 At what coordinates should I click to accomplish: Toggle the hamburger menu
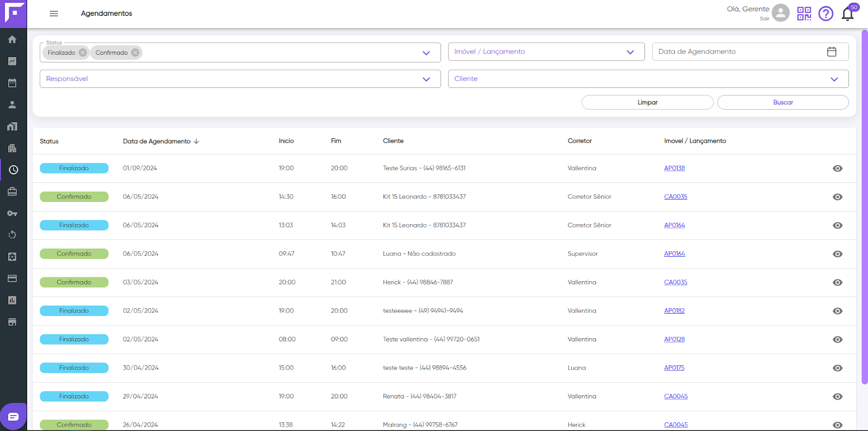(x=54, y=14)
